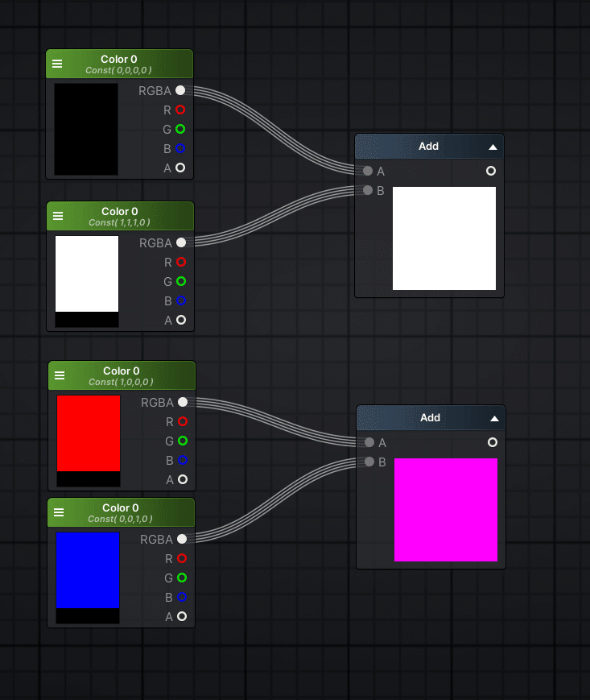Click green G port of the blue color node

pyautogui.click(x=181, y=578)
